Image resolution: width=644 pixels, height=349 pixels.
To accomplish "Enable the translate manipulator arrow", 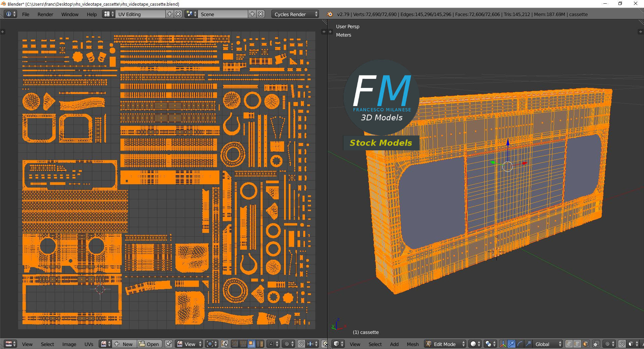I will click(511, 344).
